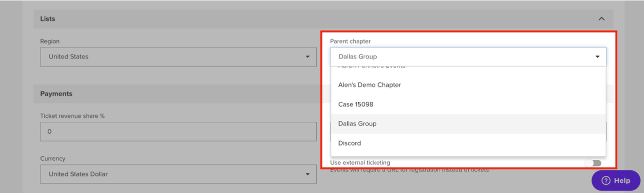644x193 pixels.
Task: Select the highlighted Dallas Group option
Action: coord(357,124)
